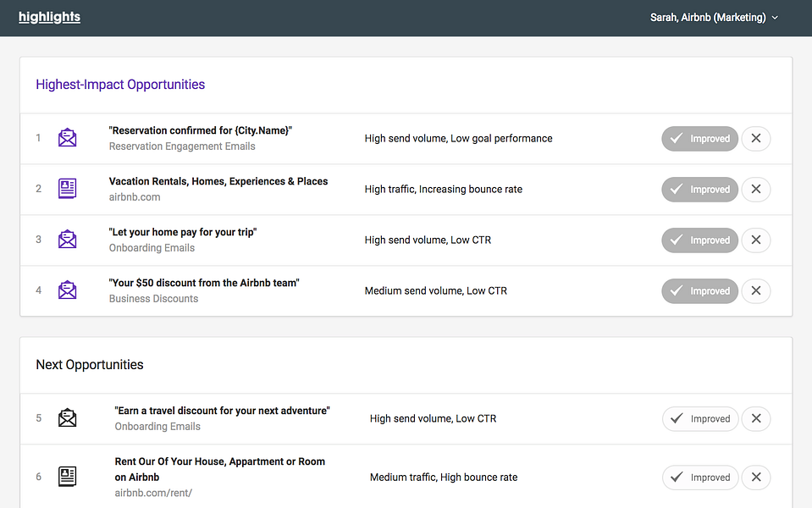
Task: Click the "Highest-Impact Opportunities" heading
Action: tap(120, 85)
